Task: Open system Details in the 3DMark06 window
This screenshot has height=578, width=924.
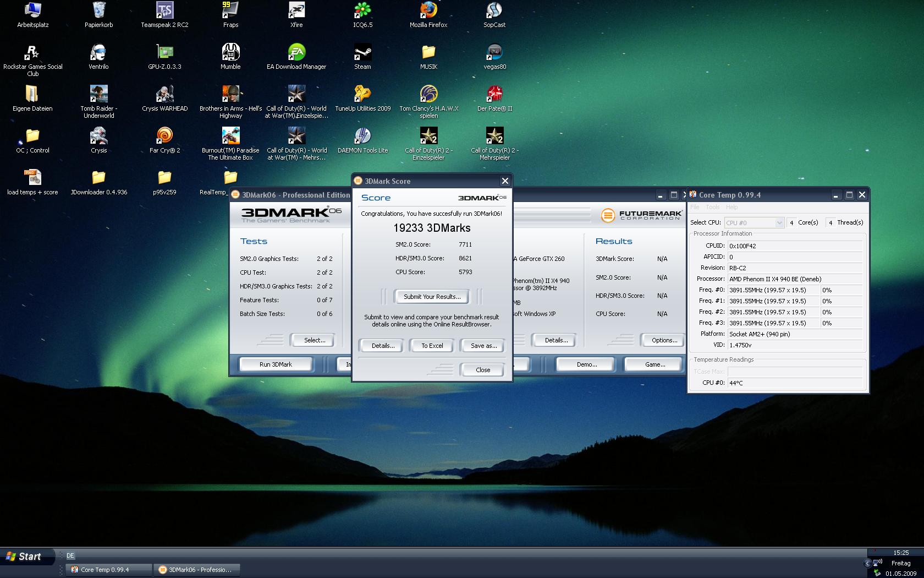Action: tap(556, 340)
